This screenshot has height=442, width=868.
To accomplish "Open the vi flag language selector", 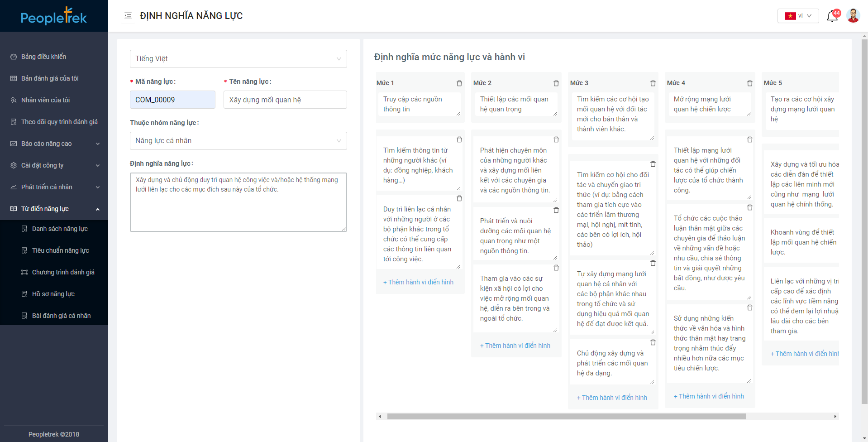I will [x=798, y=16].
